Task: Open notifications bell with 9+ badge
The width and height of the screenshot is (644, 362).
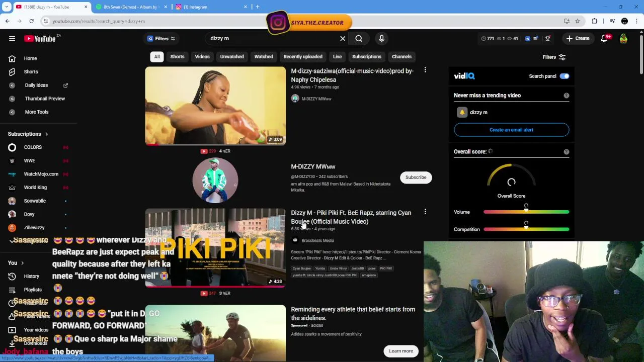Action: pyautogui.click(x=605, y=39)
